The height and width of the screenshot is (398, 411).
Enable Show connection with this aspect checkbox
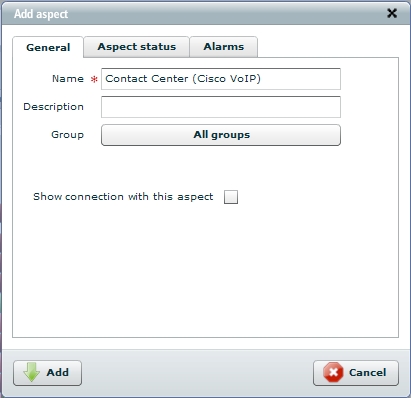[231, 197]
